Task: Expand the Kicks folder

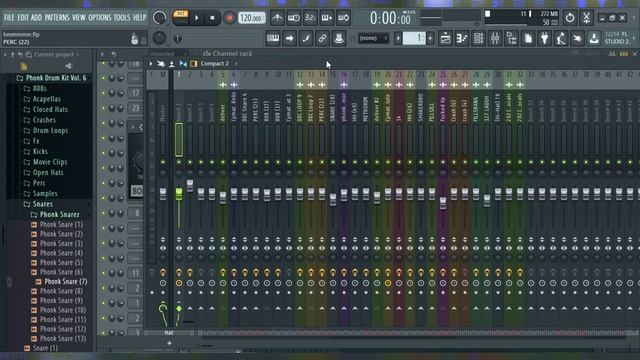Action: pos(40,151)
